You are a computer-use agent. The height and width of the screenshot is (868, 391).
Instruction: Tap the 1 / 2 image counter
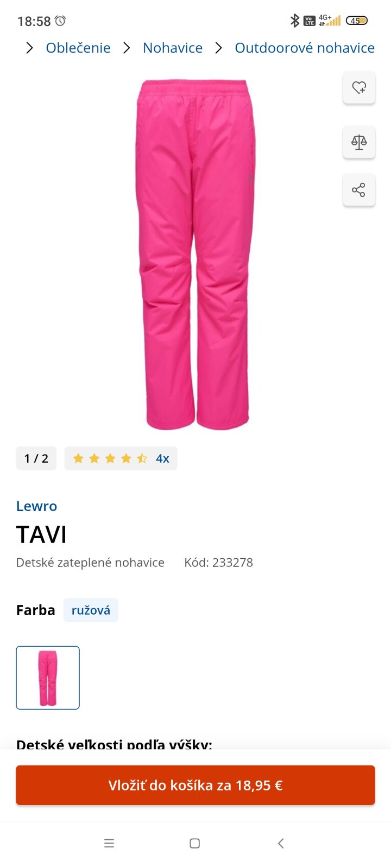(x=36, y=458)
